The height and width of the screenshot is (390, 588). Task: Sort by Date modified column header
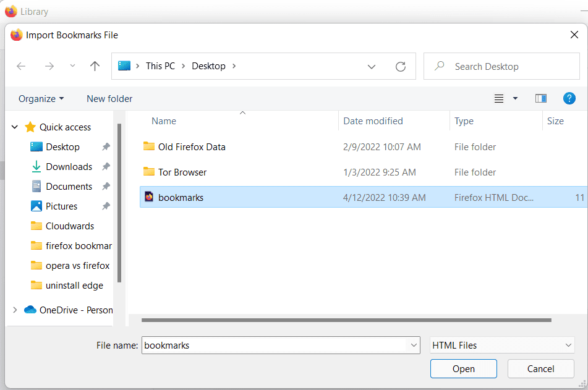(x=373, y=121)
